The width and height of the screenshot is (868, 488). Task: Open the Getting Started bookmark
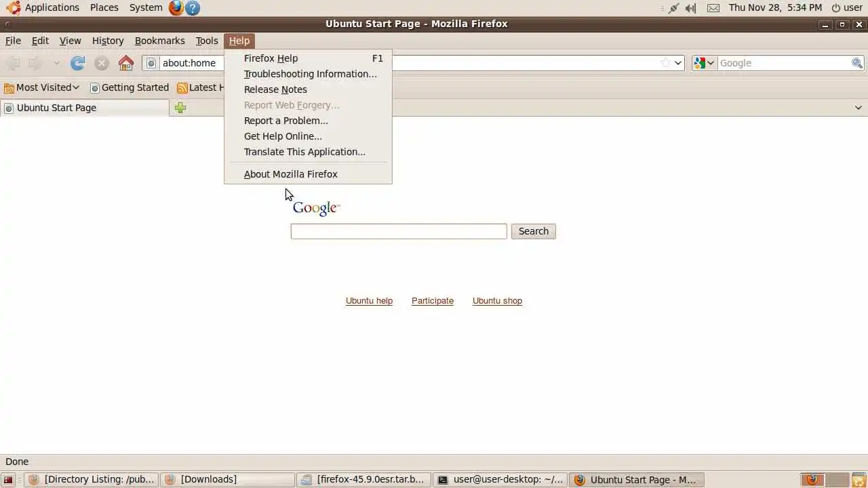pyautogui.click(x=130, y=87)
